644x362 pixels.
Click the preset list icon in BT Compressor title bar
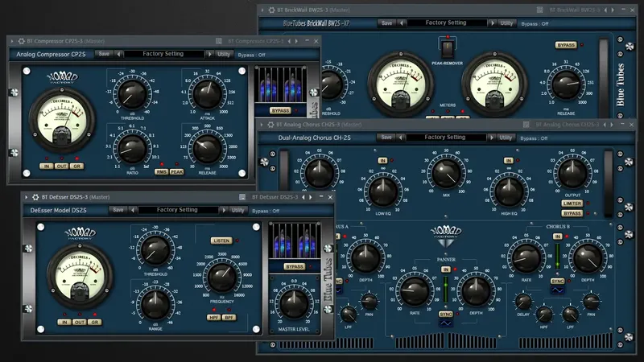coord(219,41)
